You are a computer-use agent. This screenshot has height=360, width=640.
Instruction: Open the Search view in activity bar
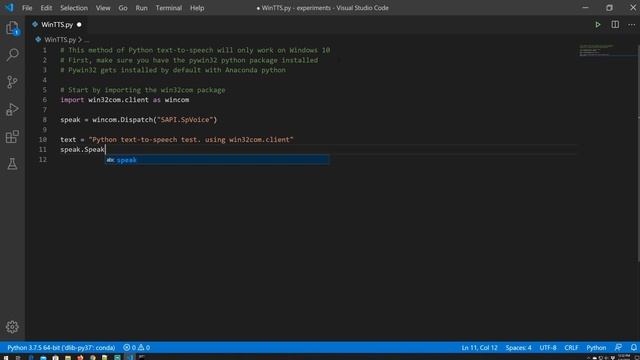click(12, 55)
